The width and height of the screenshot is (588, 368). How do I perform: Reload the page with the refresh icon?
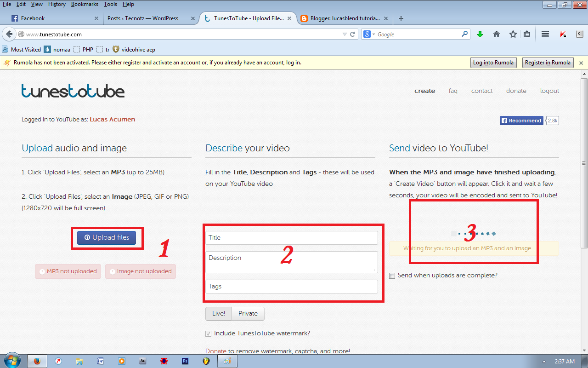click(x=353, y=34)
